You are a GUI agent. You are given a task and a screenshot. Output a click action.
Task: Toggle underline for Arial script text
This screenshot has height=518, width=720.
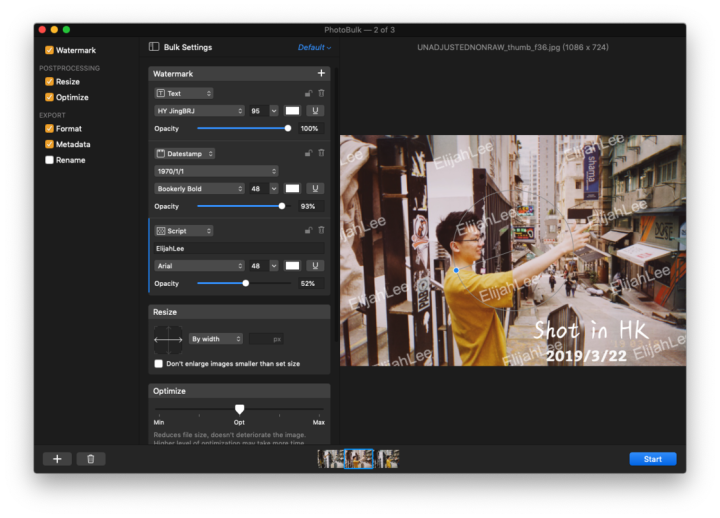(315, 265)
